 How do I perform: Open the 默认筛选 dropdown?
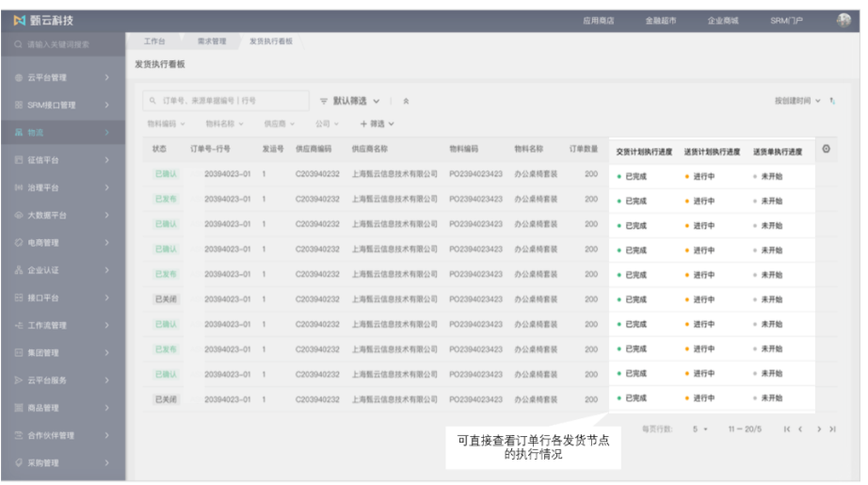click(356, 102)
